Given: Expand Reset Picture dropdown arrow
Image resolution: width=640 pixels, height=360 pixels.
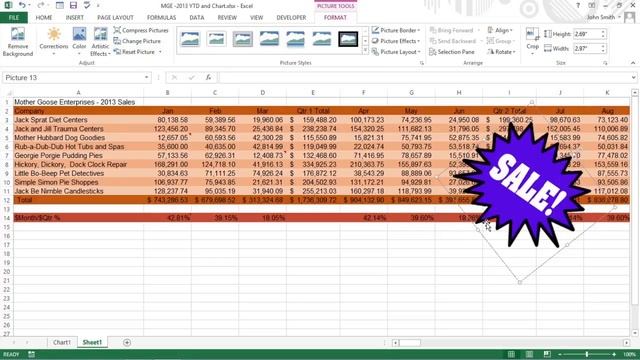Looking at the screenshot, I should (160, 52).
